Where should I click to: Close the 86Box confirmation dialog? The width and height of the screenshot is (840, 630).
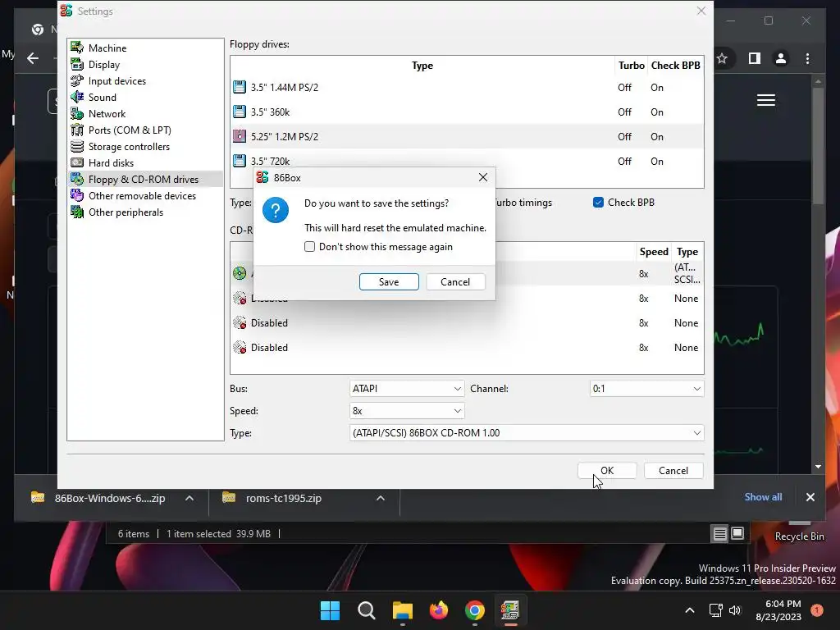pyautogui.click(x=482, y=177)
